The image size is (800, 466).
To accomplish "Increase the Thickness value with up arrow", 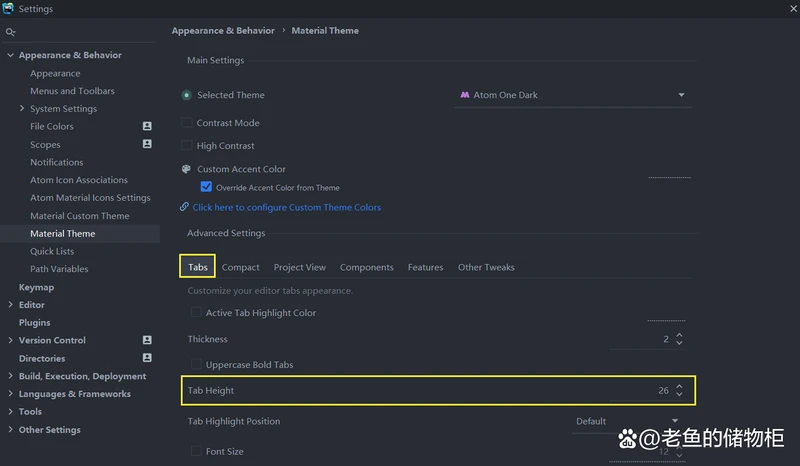I will point(679,335).
